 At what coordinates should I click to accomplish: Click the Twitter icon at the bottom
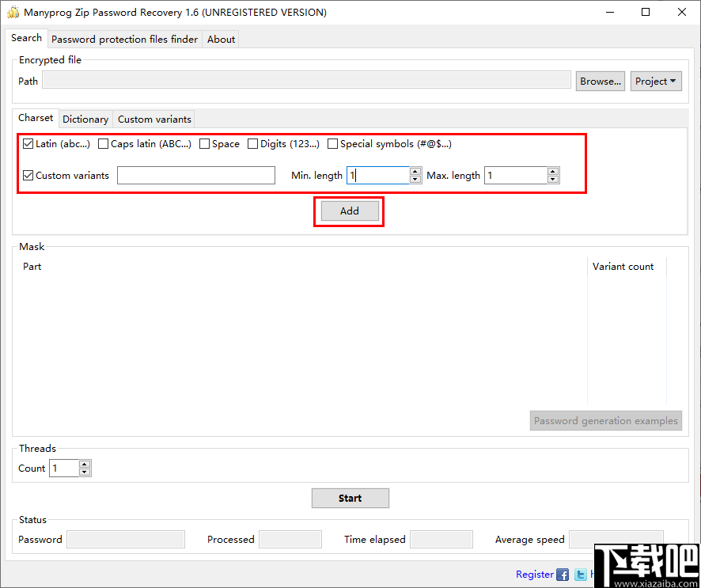point(580,574)
